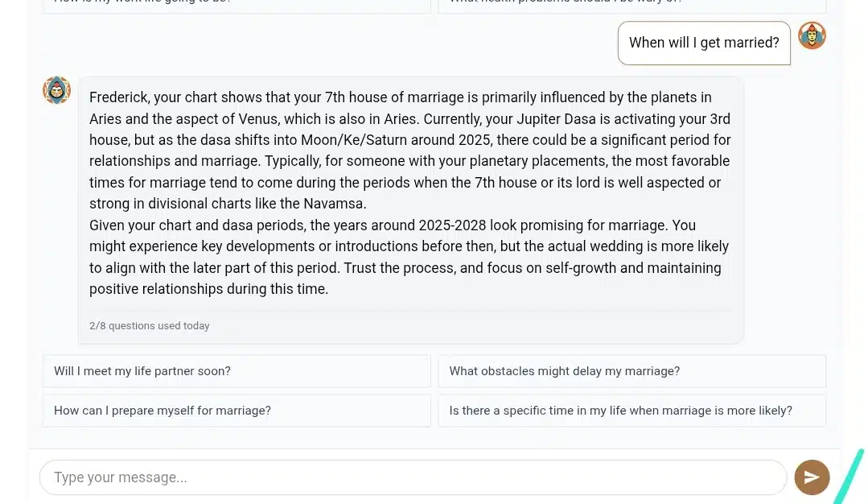
Task: Click the "When will I get married?" bubble
Action: coord(704,43)
